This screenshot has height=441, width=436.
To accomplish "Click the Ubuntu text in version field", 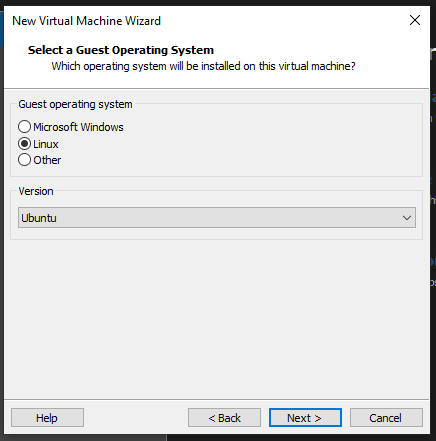I will click(x=39, y=218).
